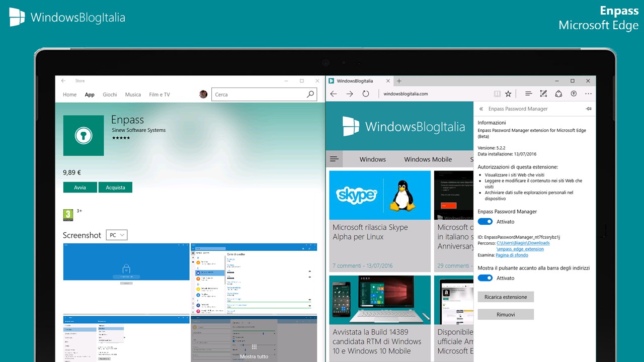The image size is (644, 362).
Task: Pin the Enpass Password Manager pane
Action: pos(588,109)
